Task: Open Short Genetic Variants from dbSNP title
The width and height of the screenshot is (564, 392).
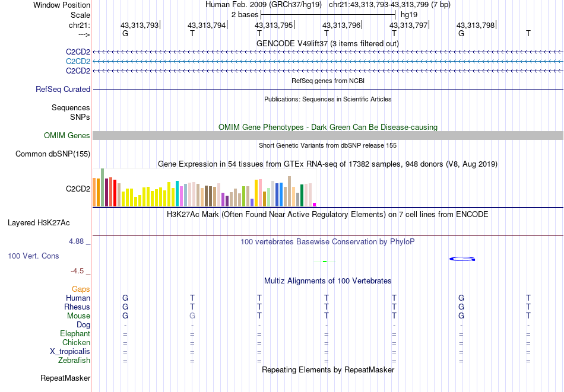Action: (x=328, y=145)
